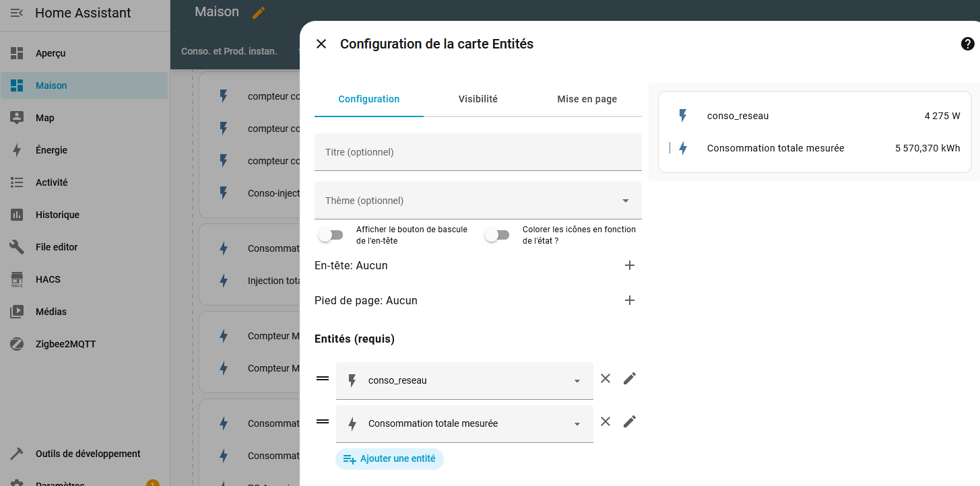980x486 pixels.
Task: Enable the header toggle button switch
Action: click(331, 235)
